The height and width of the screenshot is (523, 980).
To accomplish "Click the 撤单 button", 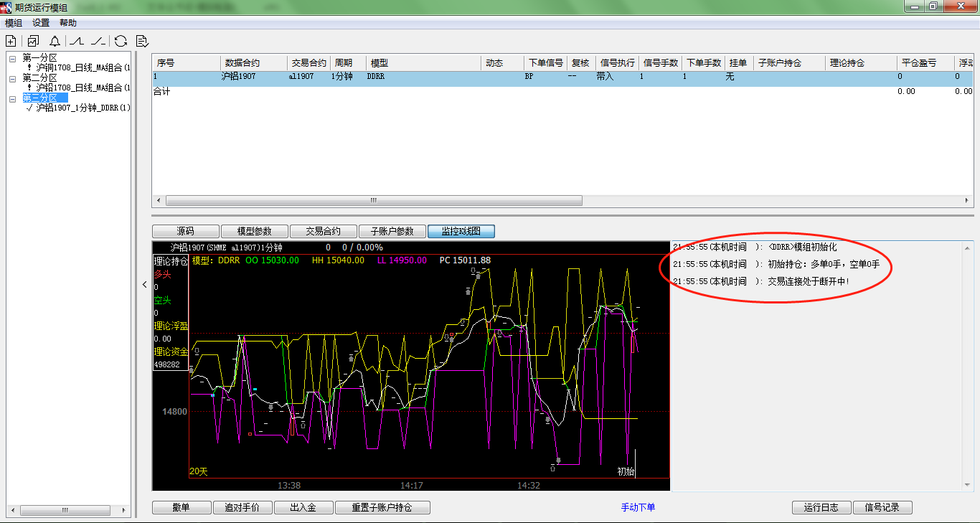I will [182, 508].
